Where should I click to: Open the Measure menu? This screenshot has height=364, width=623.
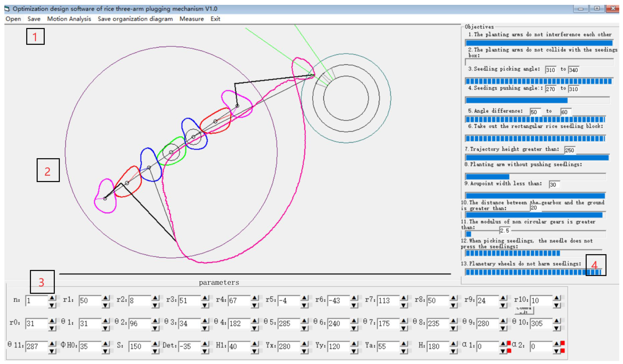tap(192, 19)
